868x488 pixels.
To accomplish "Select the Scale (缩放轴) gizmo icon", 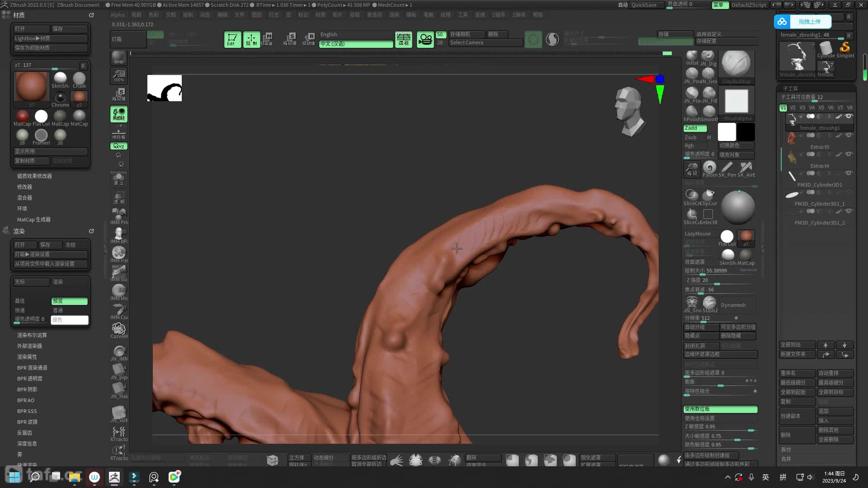I will 290,39.
